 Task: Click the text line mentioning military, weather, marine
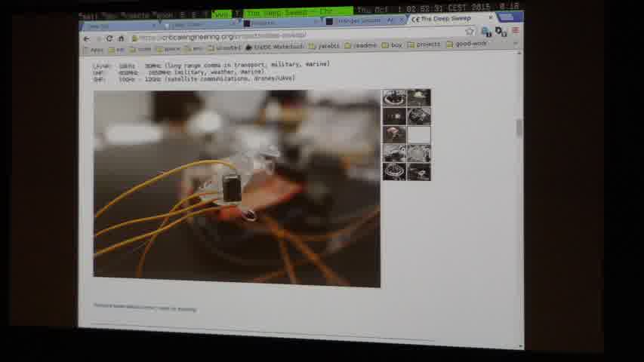pos(179,72)
